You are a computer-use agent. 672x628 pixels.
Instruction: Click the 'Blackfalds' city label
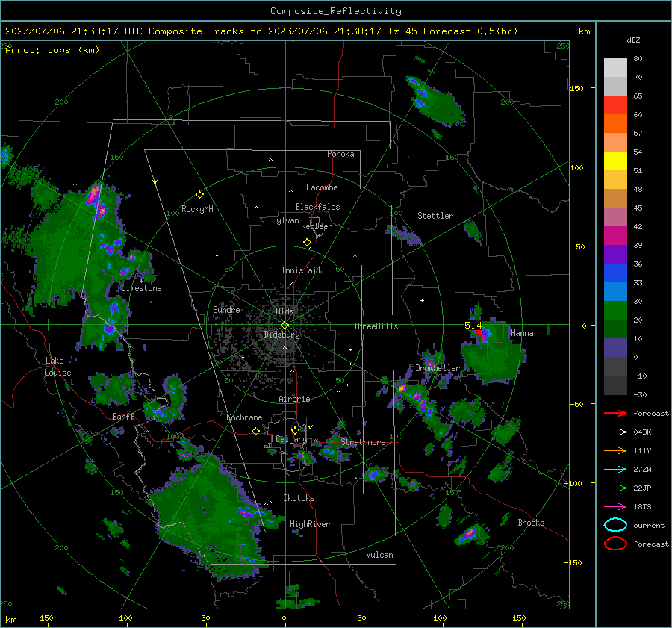pyautogui.click(x=317, y=207)
